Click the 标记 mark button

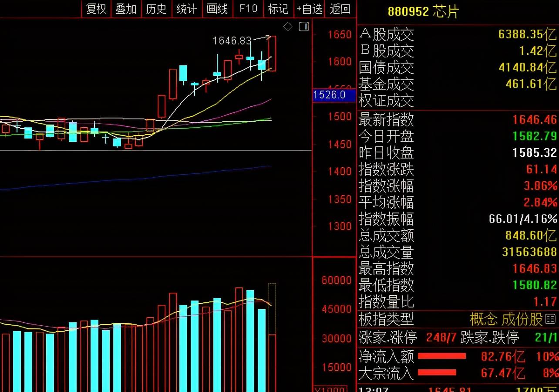[x=278, y=9]
